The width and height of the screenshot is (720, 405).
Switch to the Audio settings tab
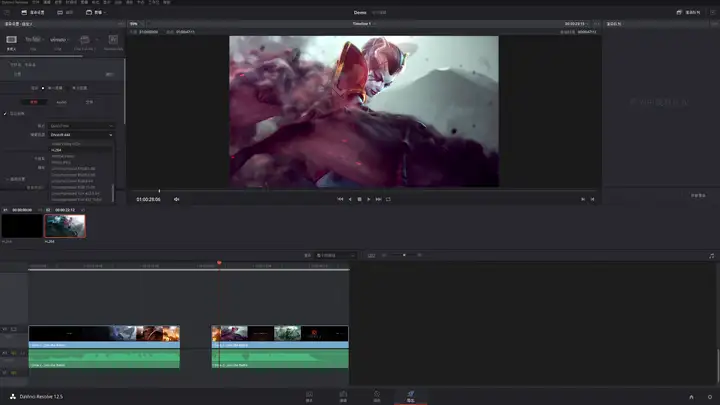pos(62,102)
